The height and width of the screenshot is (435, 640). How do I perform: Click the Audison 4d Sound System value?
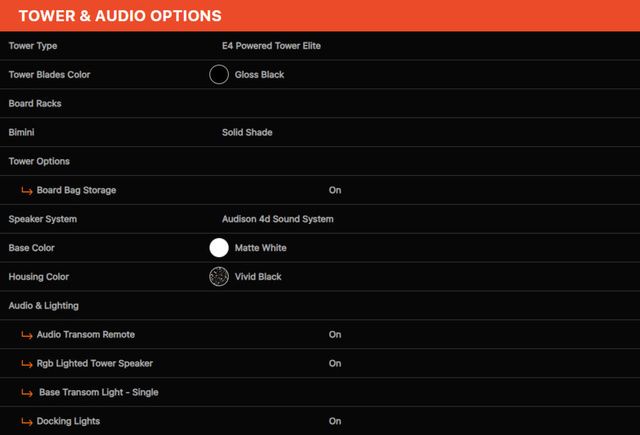coord(278,219)
